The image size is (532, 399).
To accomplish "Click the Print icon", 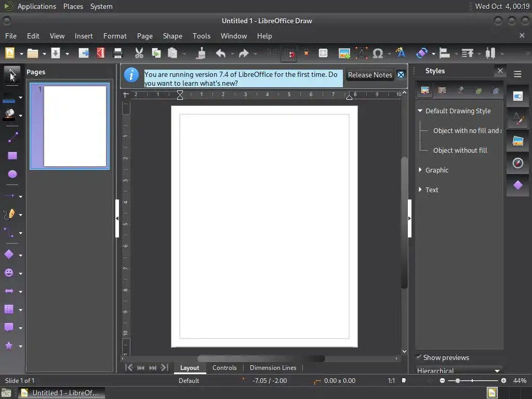I will point(118,54).
